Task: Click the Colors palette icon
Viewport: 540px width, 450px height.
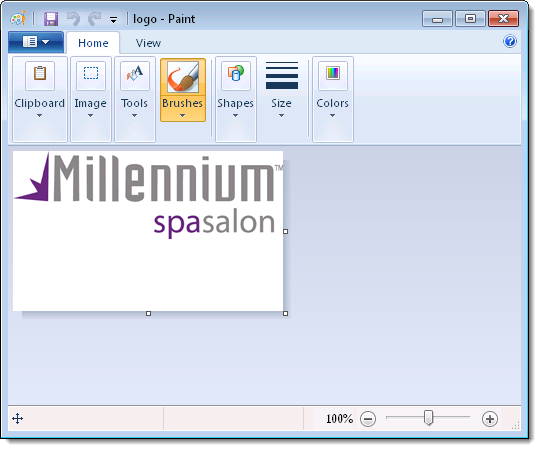Action: (x=333, y=75)
